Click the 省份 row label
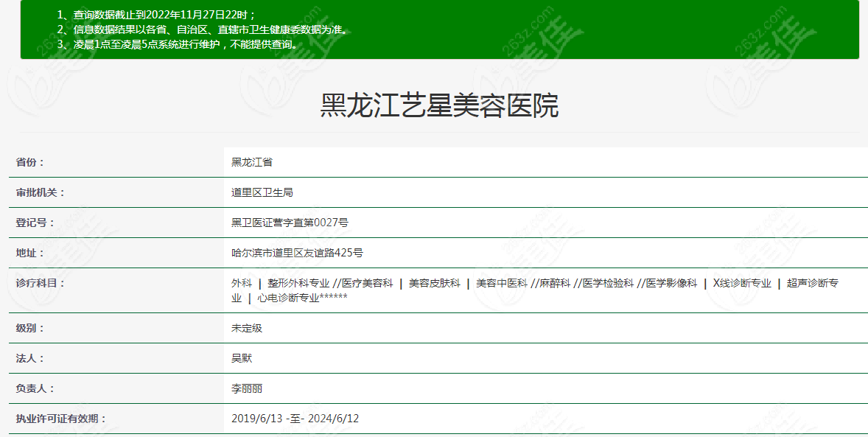 [31, 162]
